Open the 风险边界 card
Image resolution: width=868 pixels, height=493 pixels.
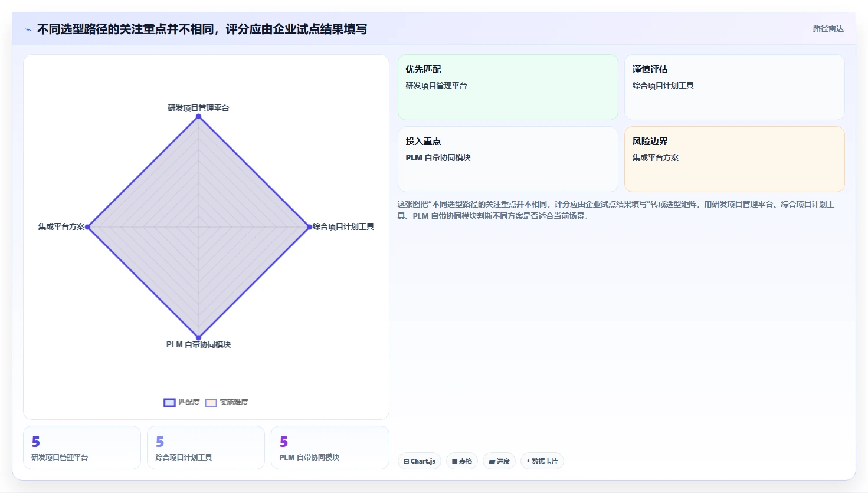(735, 159)
